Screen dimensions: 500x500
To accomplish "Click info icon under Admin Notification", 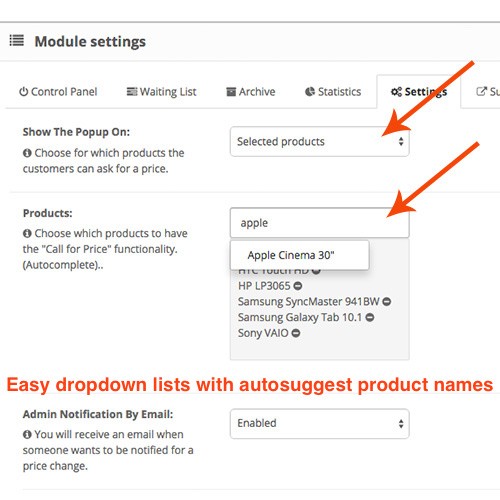I will pos(27,435).
